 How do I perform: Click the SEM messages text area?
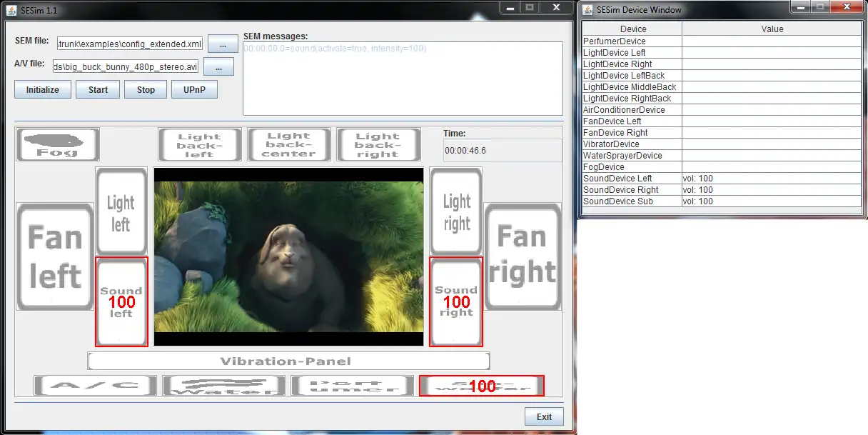tap(403, 78)
